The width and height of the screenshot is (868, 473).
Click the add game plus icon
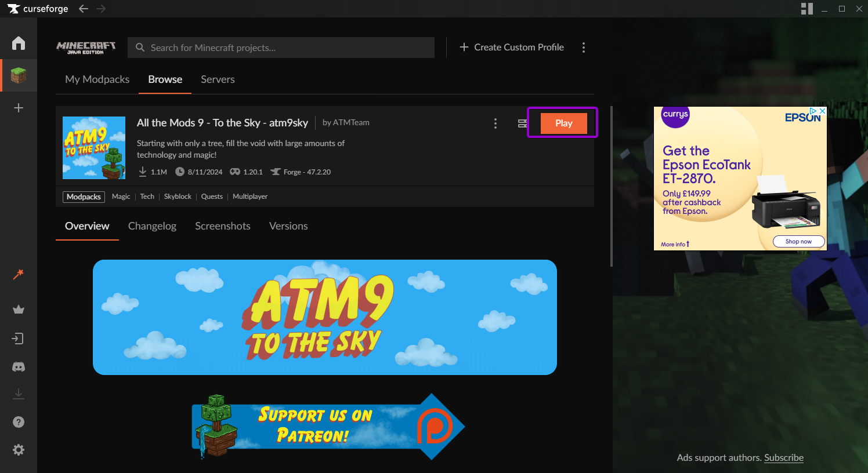19,108
